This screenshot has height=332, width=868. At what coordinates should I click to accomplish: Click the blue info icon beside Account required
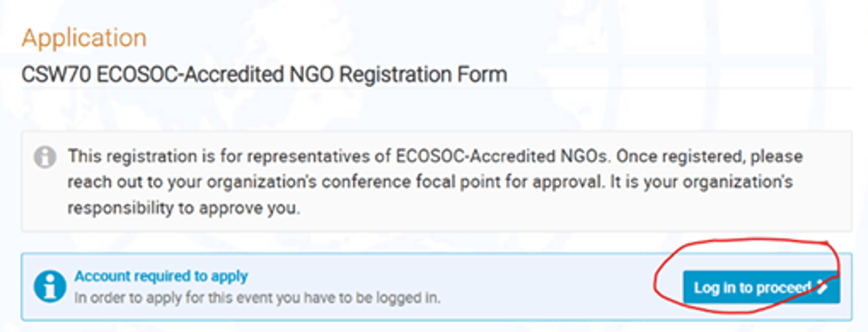(49, 286)
